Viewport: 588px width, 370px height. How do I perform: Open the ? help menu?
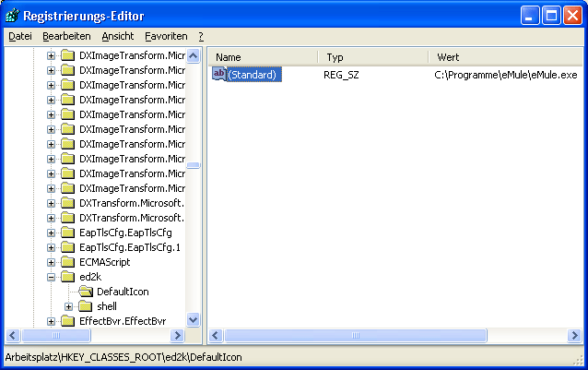coord(201,36)
